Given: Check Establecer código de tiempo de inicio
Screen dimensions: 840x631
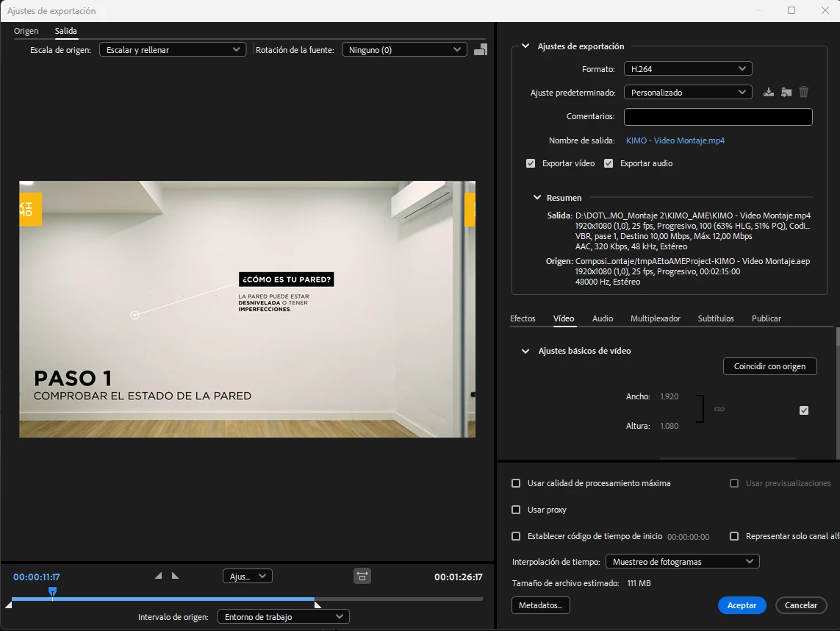Looking at the screenshot, I should [516, 536].
